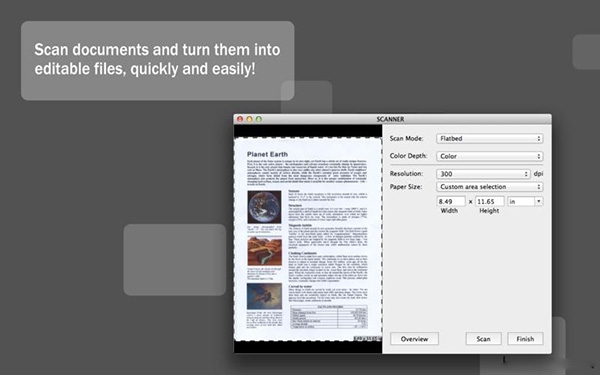The image size is (600, 375).
Task: Zoom the Scanner window with green button
Action: 259,119
